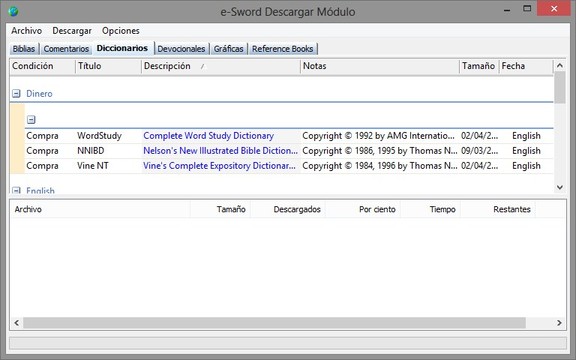Screen dimensions: 576x360
Task: Click the download panel scroll right arrow
Action: point(559,323)
